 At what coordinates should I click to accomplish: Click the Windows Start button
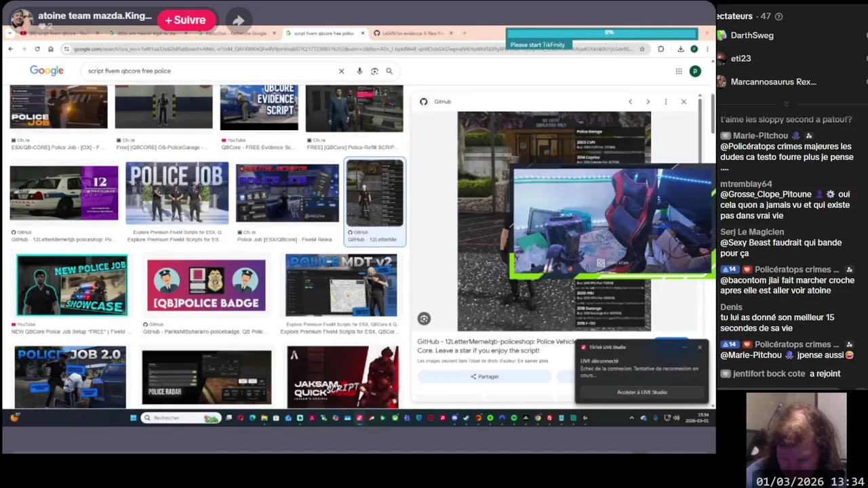coord(133,418)
